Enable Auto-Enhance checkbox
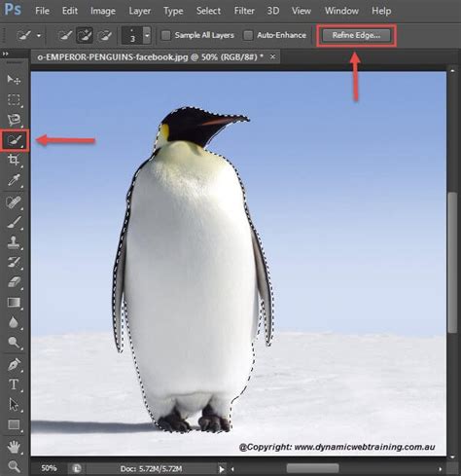The height and width of the screenshot is (476, 461). pos(248,35)
